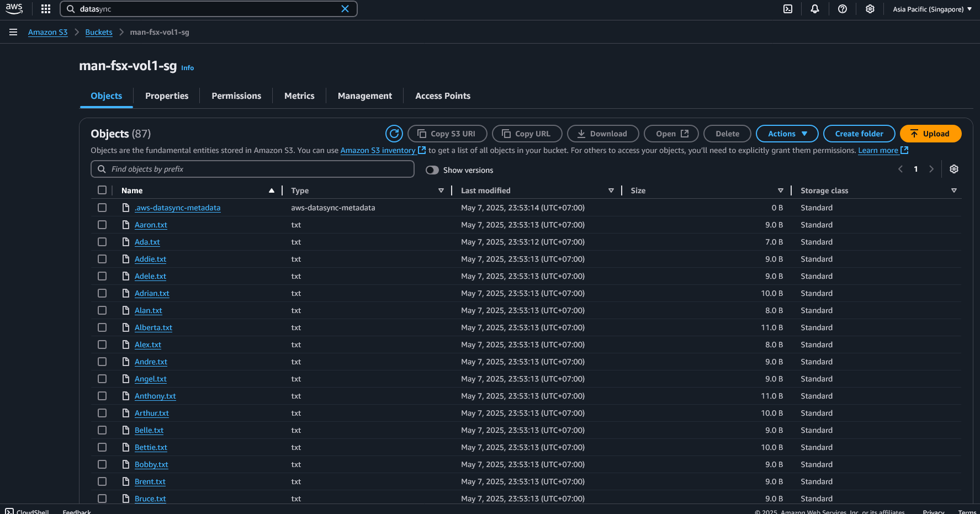
Task: Clear the datasync search text
Action: pyautogui.click(x=345, y=9)
